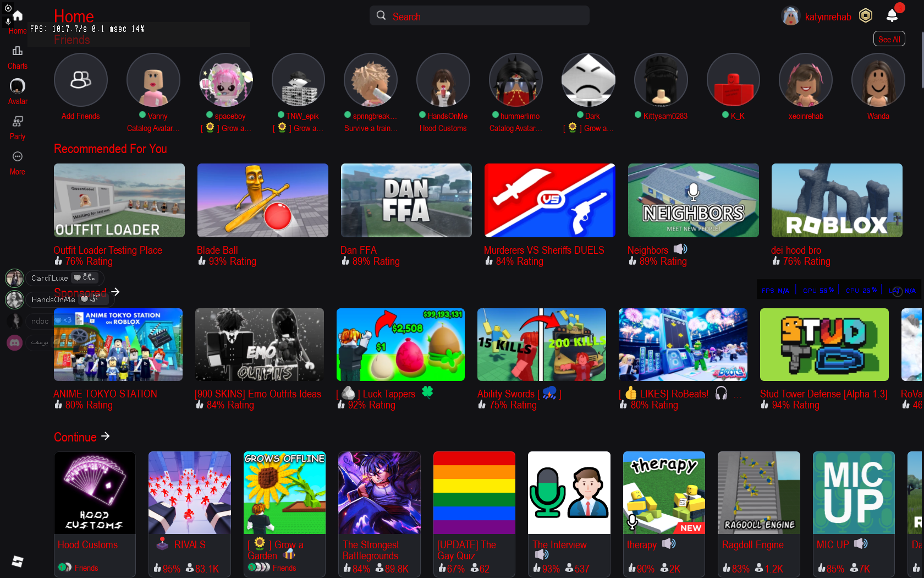
Task: Open Murderers VS Sheriffs DUELS thumbnail
Action: (550, 200)
